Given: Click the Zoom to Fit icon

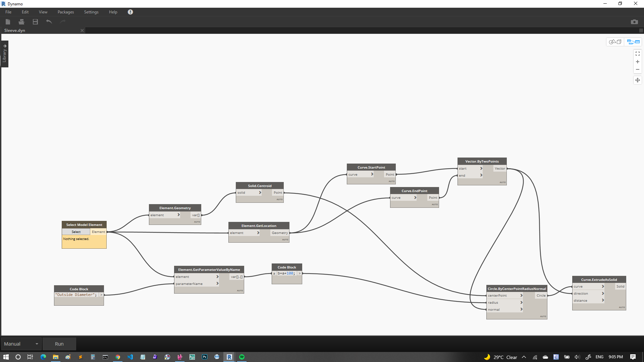Looking at the screenshot, I should click(x=637, y=54).
